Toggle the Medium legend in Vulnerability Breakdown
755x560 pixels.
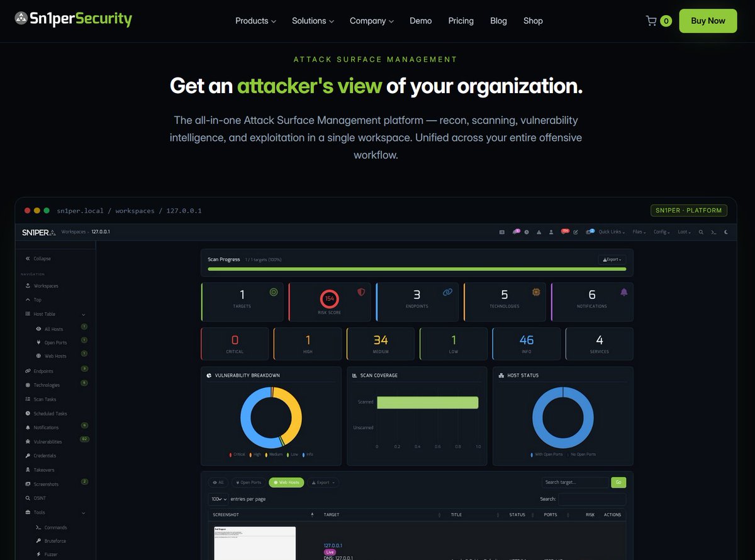click(274, 454)
